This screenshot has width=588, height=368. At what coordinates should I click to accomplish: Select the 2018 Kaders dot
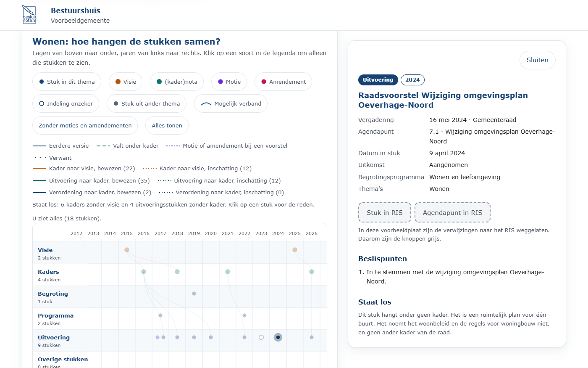click(177, 272)
